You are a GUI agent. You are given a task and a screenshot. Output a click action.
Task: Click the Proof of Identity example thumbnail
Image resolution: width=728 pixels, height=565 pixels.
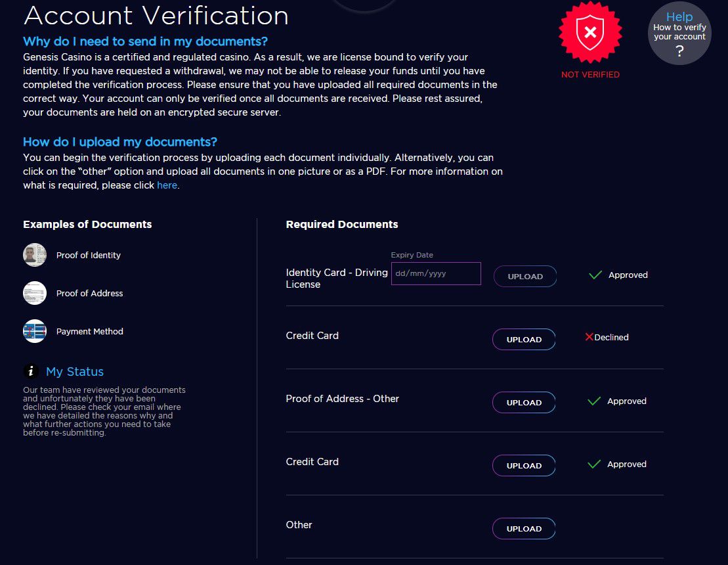[x=35, y=255]
